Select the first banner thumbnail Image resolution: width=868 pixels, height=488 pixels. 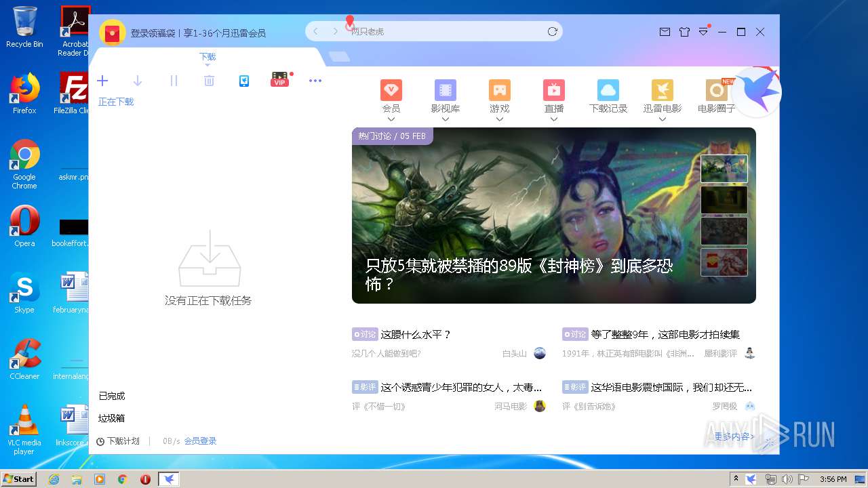[724, 169]
